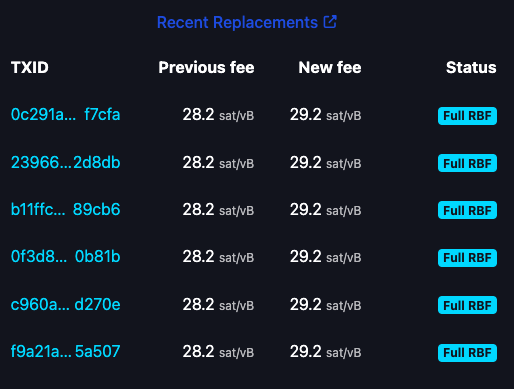Click the 29.2 sat/vB new fee in the 0c291a row
Screen dimensions: 514x389
[x=326, y=115]
